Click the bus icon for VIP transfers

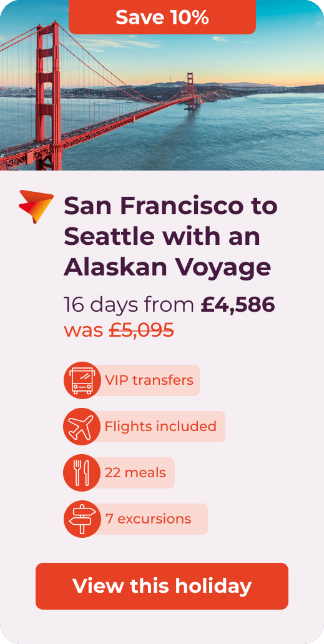pyautogui.click(x=82, y=380)
